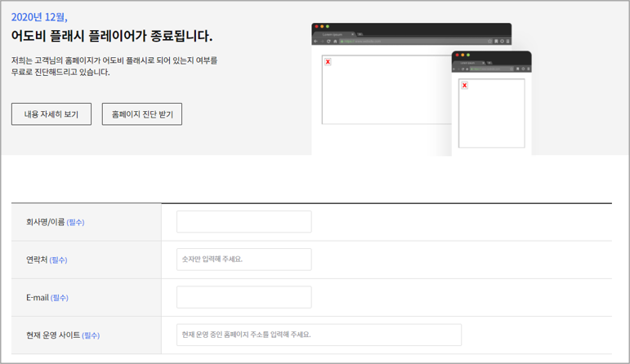Focus the E-mail input field
This screenshot has height=364, width=630.
[244, 297]
